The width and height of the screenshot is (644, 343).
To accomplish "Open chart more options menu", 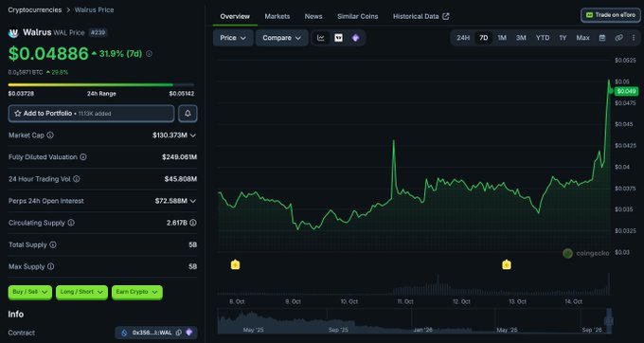I will (634, 38).
